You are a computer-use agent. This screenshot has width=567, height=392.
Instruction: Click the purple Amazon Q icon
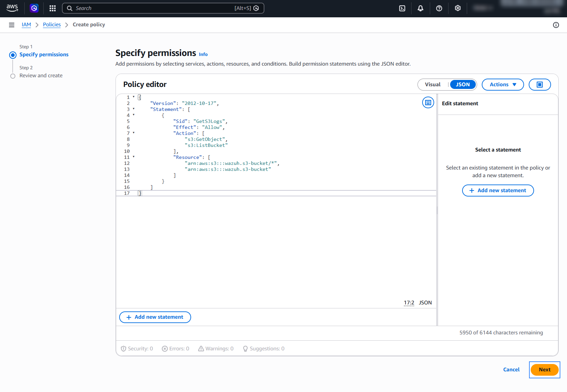coord(34,8)
